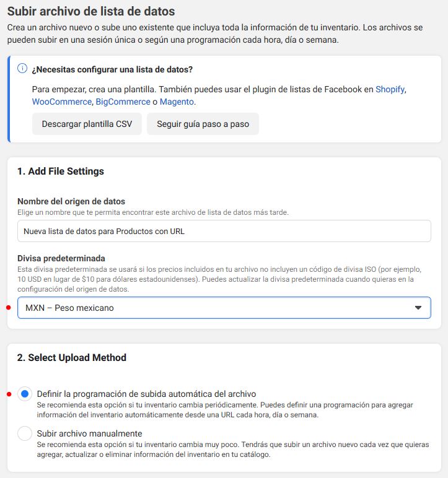Click the ¿Necesitas configurar una lista de datos? heading
The width and height of the screenshot is (448, 478).
tap(112, 69)
